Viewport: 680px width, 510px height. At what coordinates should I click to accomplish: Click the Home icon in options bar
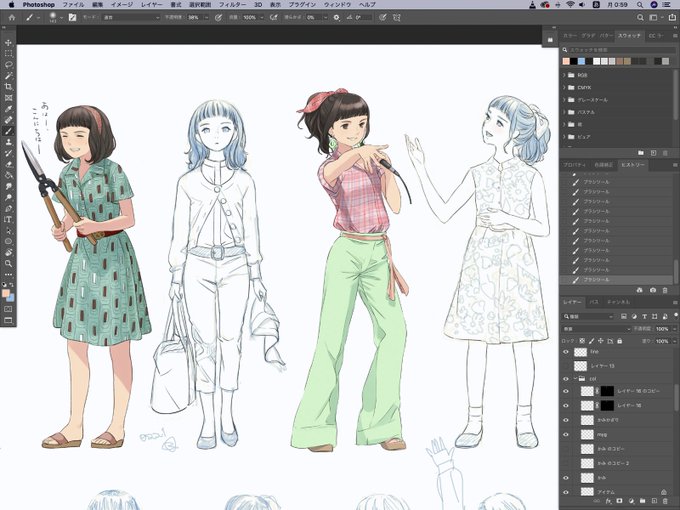click(12, 17)
